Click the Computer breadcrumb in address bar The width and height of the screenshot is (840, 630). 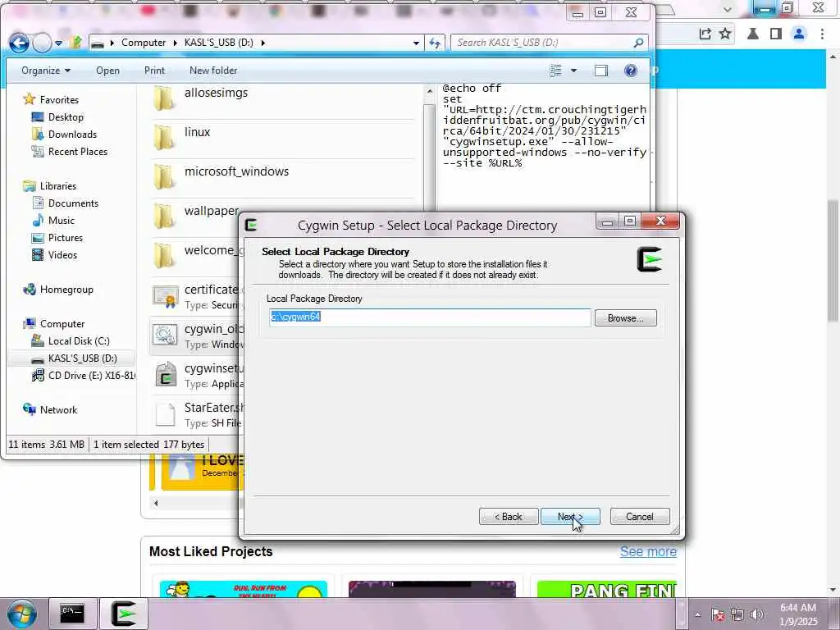click(x=143, y=43)
